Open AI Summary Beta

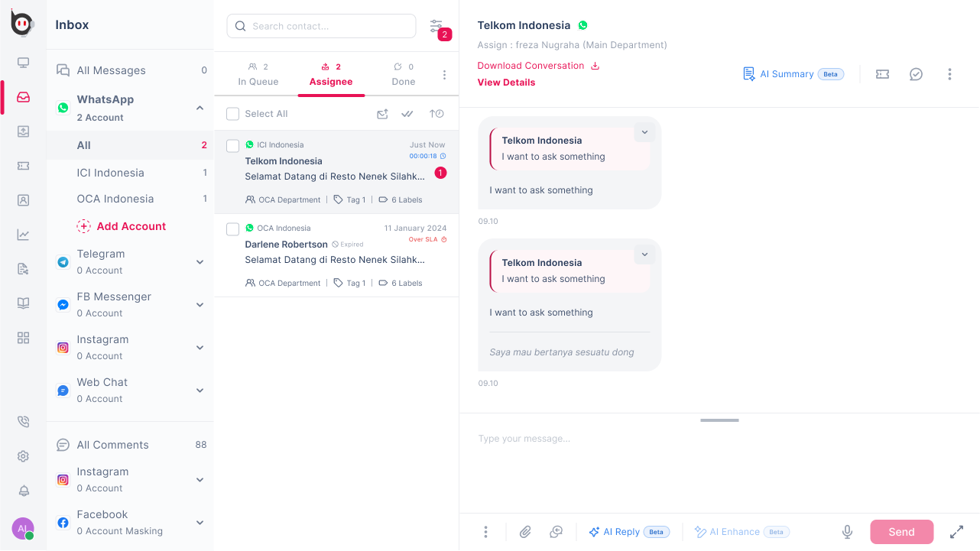[x=793, y=74]
